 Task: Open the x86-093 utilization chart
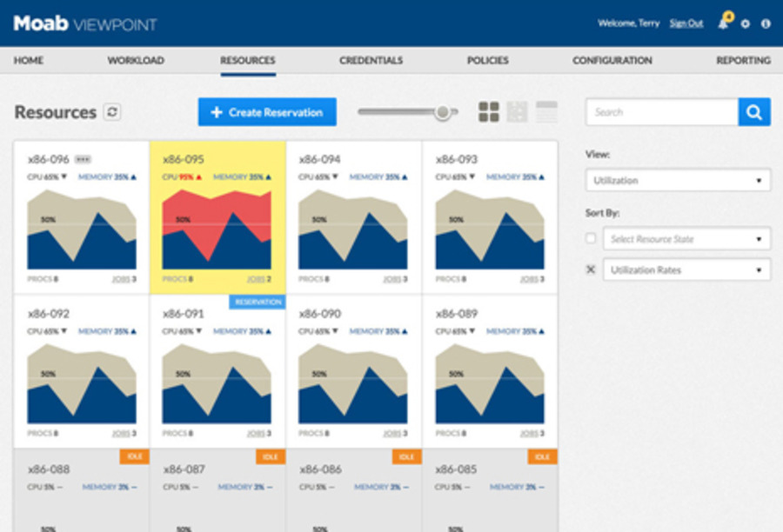point(490,229)
